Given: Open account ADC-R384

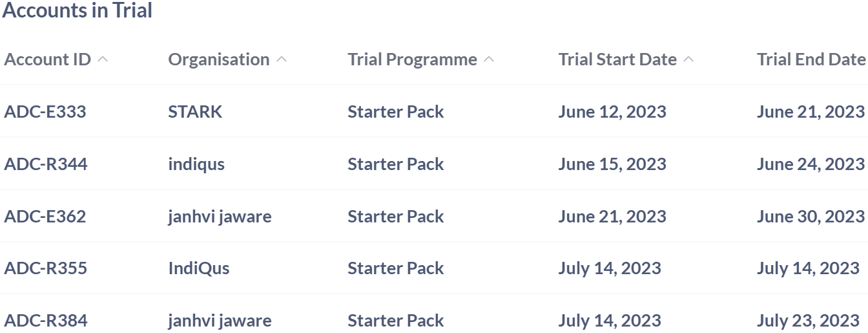Looking at the screenshot, I should click(x=46, y=321).
